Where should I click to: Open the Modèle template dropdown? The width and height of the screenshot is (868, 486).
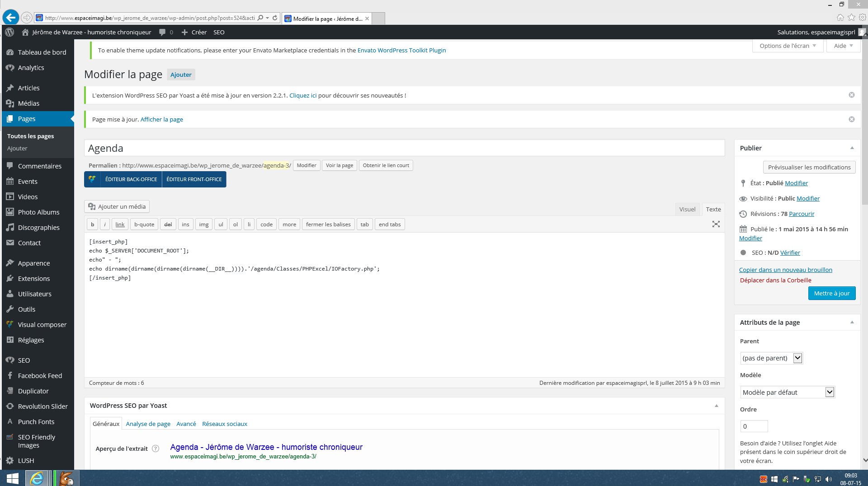point(787,392)
